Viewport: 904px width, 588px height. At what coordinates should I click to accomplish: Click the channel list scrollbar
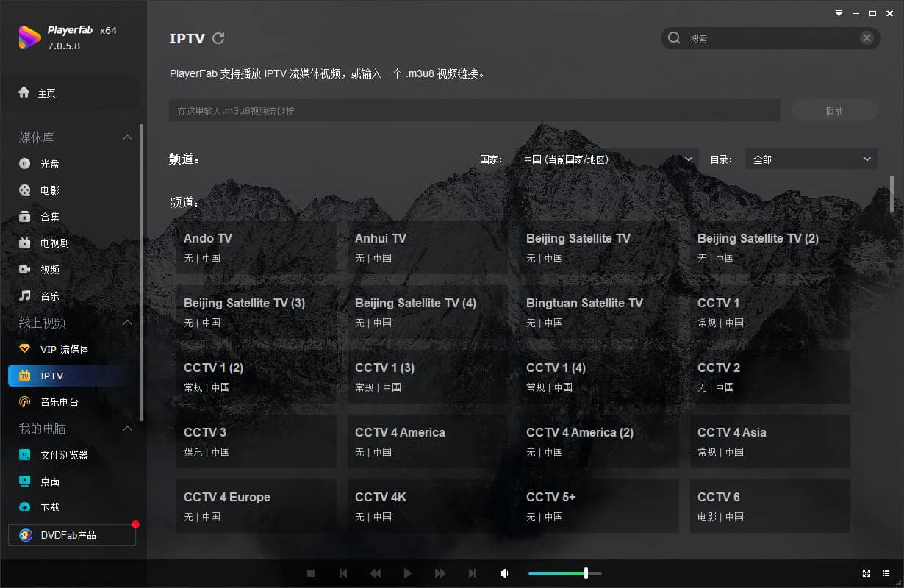[x=892, y=193]
